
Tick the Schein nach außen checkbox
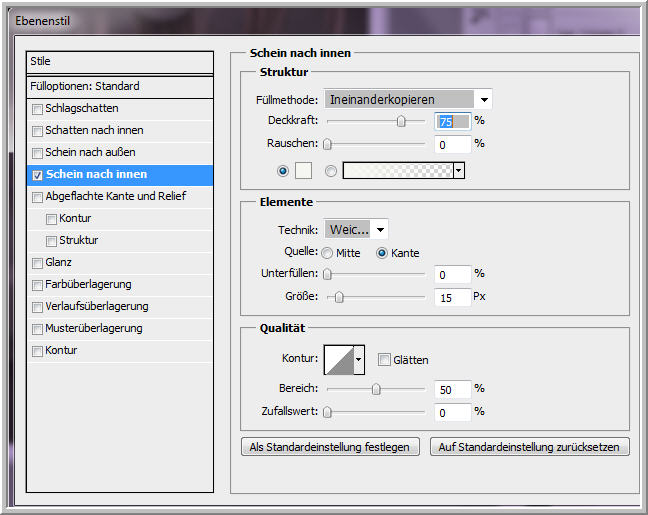click(x=37, y=153)
